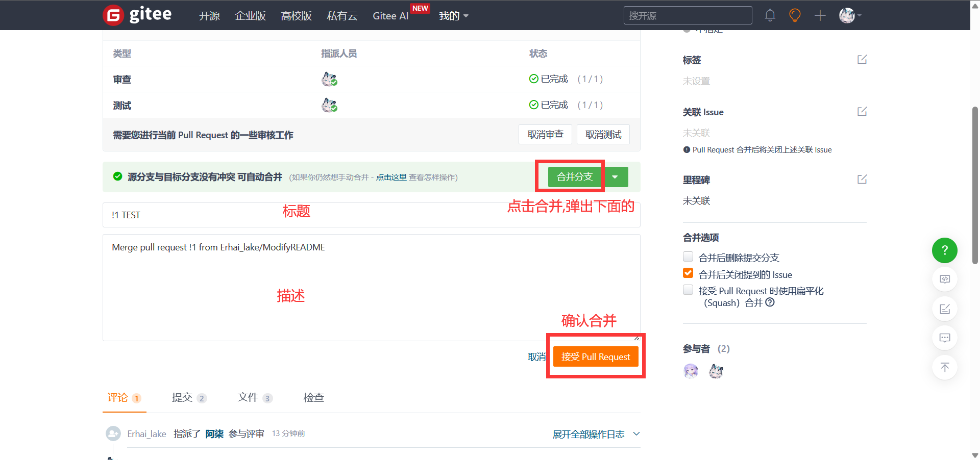Image resolution: width=980 pixels, height=460 pixels.
Task: Edit the 关联 Issue section
Action: tap(862, 112)
